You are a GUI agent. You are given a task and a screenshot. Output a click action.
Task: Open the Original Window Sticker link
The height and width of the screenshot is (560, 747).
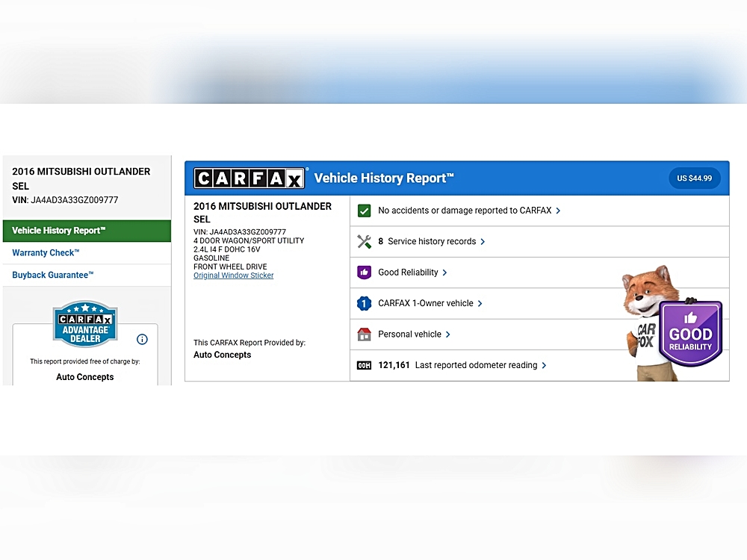[x=233, y=276]
